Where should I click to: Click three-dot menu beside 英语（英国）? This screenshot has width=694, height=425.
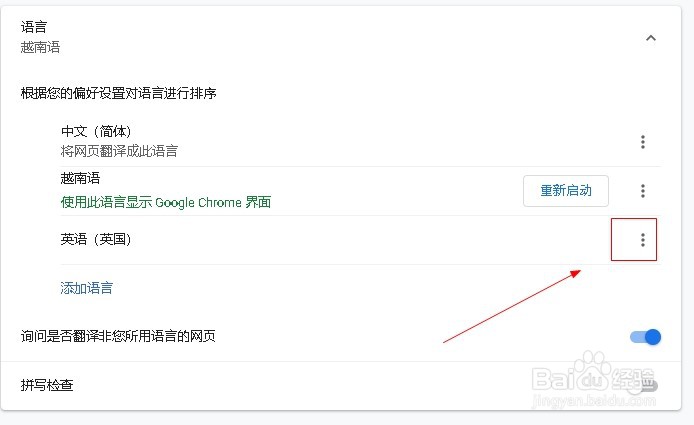[x=643, y=240]
